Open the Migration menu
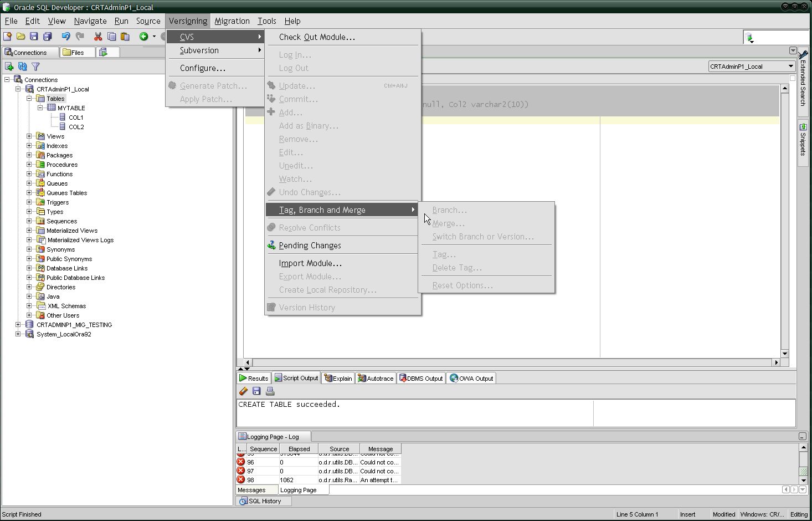 [x=232, y=21]
